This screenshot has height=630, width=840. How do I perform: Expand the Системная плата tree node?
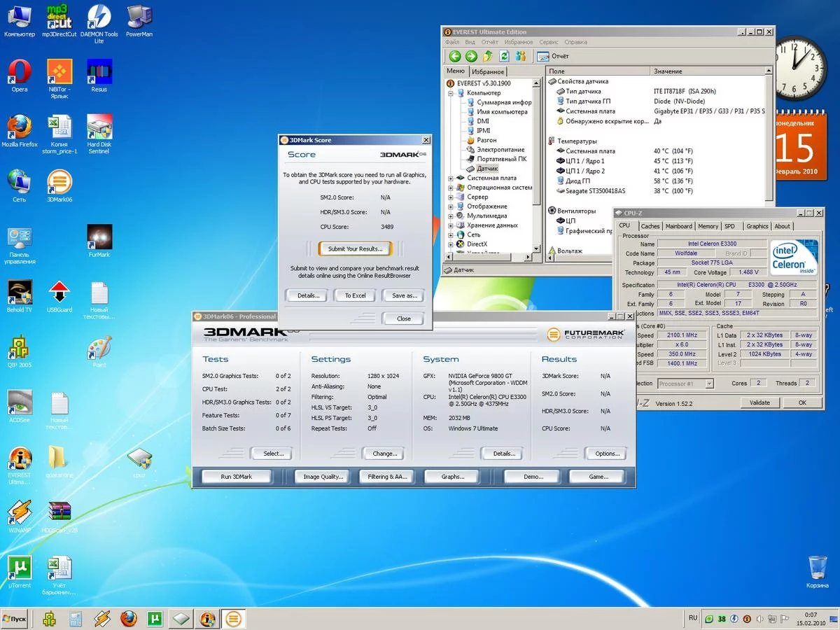click(x=451, y=178)
